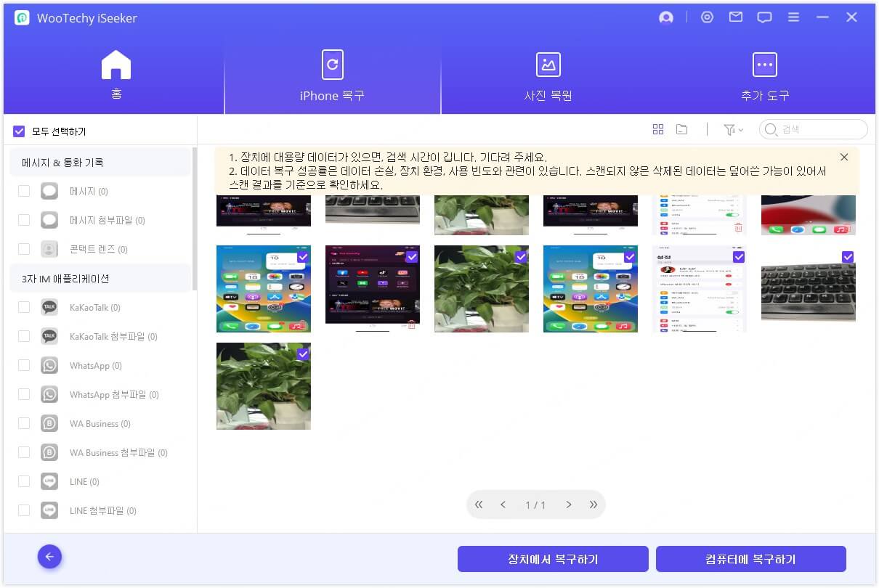
Task: Switch to grid view of scanned photos
Action: [658, 128]
